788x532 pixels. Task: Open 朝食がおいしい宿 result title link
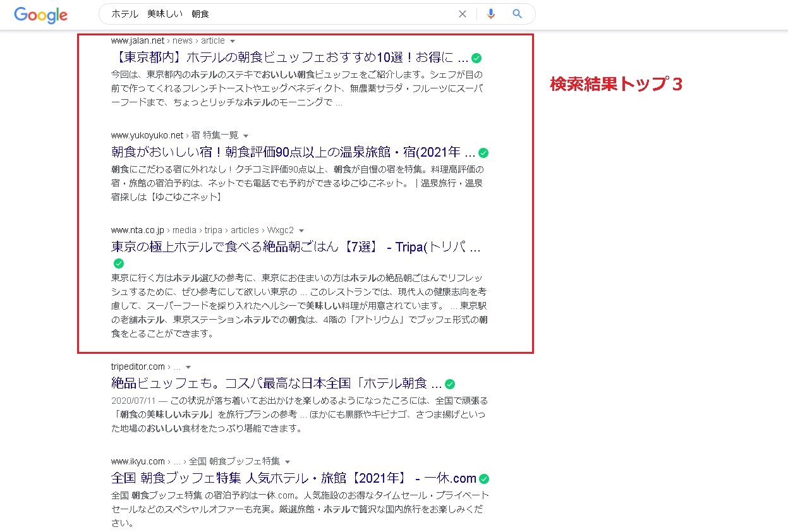[x=293, y=152]
